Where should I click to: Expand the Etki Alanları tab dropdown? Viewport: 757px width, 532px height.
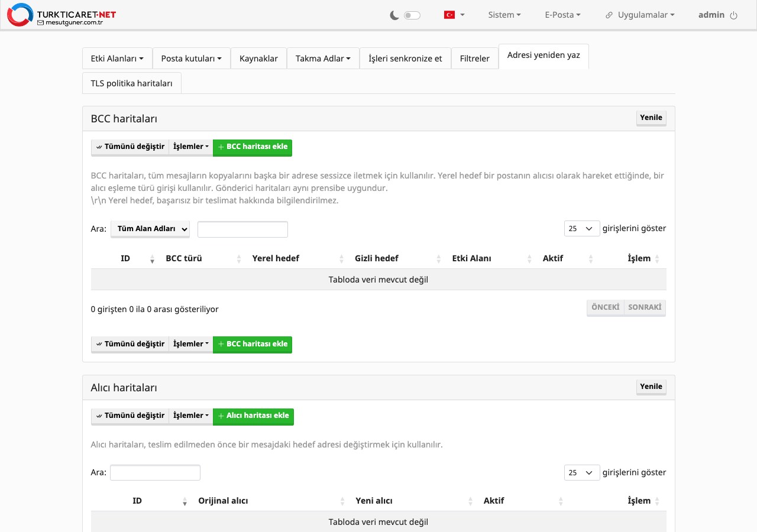tap(117, 59)
